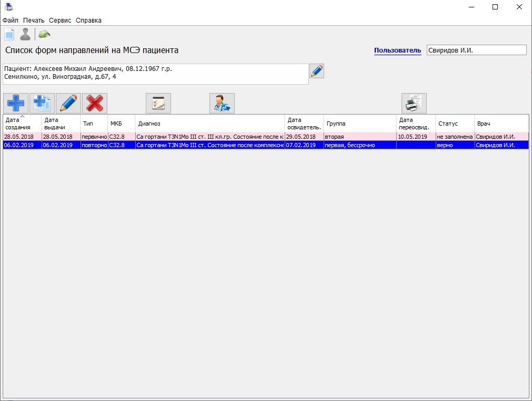Click the doctor icon in toolbar
Viewport: 532px width, 401px height.
click(222, 104)
